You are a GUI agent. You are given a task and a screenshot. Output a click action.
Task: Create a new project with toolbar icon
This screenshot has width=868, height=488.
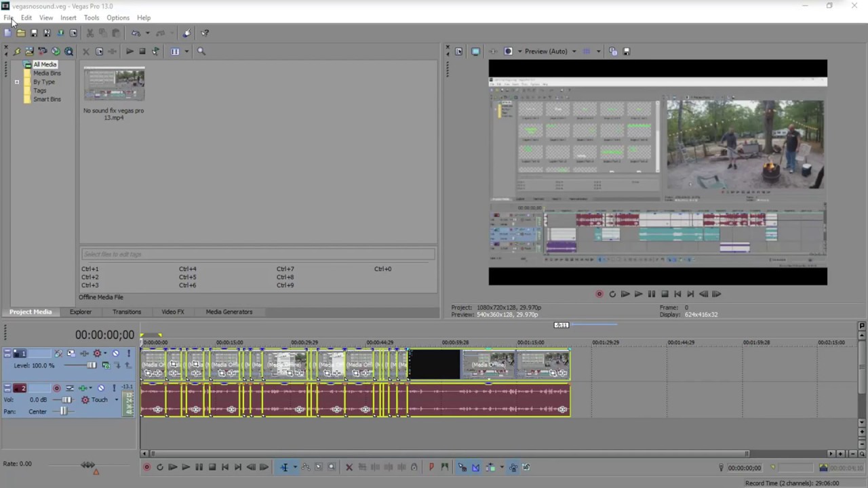point(7,33)
